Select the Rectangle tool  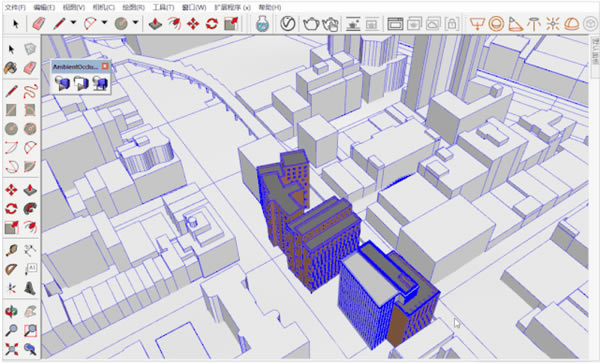11,110
